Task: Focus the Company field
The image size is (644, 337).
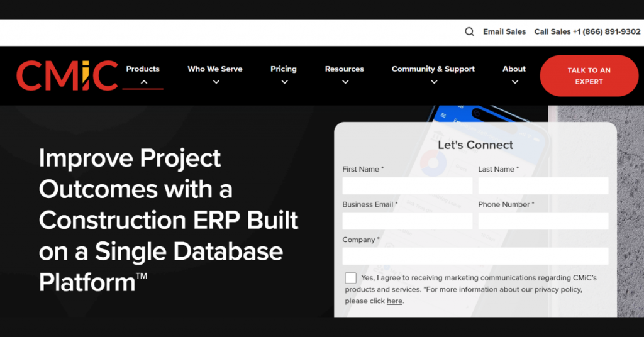Action: pyautogui.click(x=475, y=256)
